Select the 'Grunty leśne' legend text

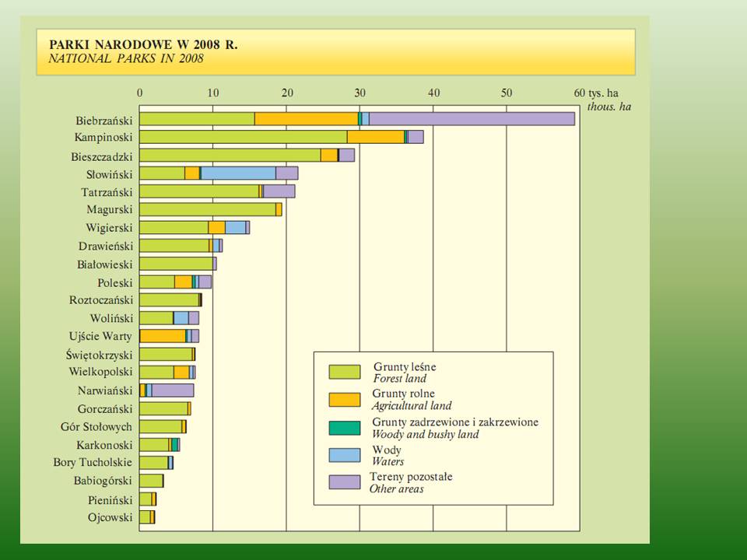point(399,366)
